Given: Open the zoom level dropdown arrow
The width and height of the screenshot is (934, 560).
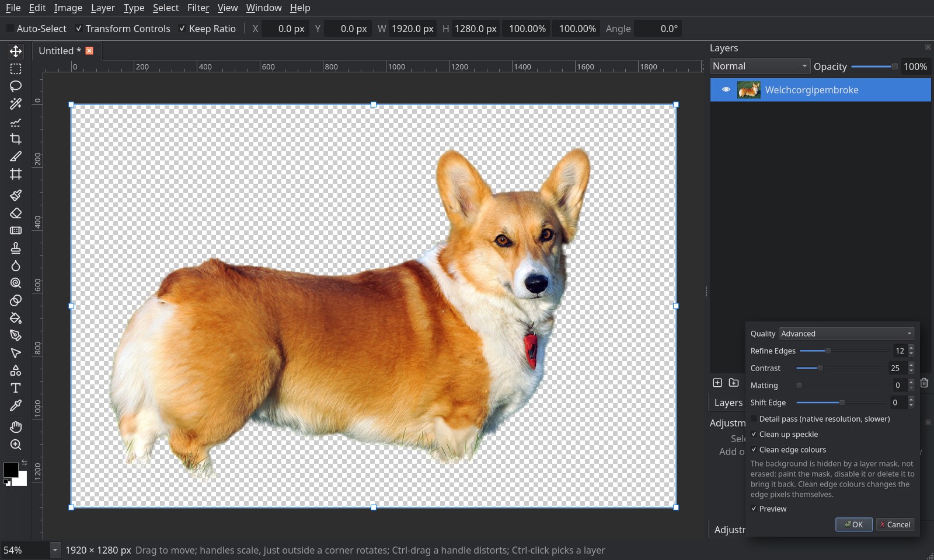Looking at the screenshot, I should point(55,550).
